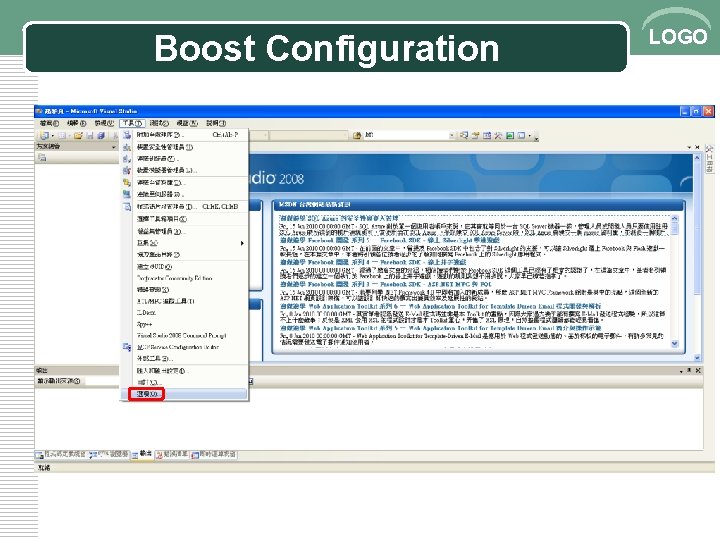720x540 pixels.
Task: Click Start Page scrollbar up arrow
Action: tap(697, 158)
